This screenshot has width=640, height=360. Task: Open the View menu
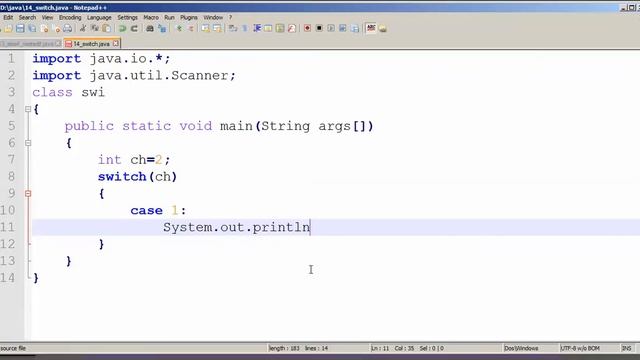pos(47,18)
